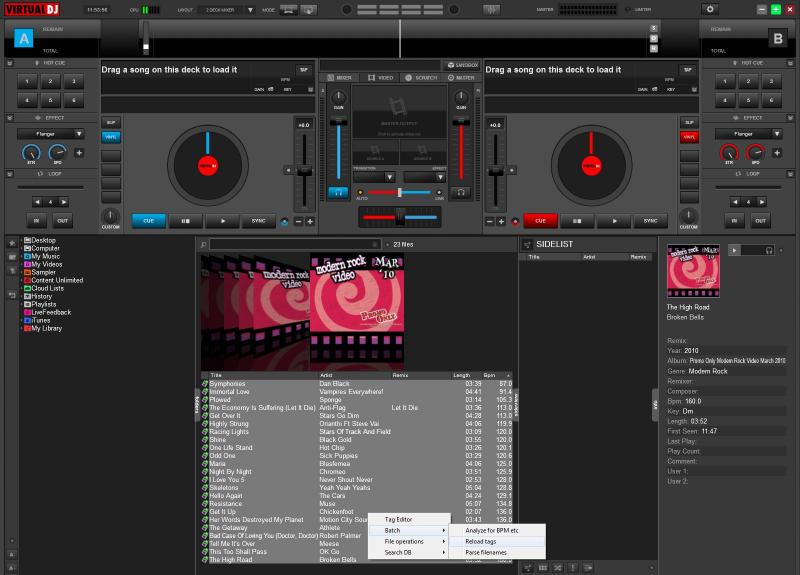Toggle vinyl mode on right deck

tap(689, 137)
